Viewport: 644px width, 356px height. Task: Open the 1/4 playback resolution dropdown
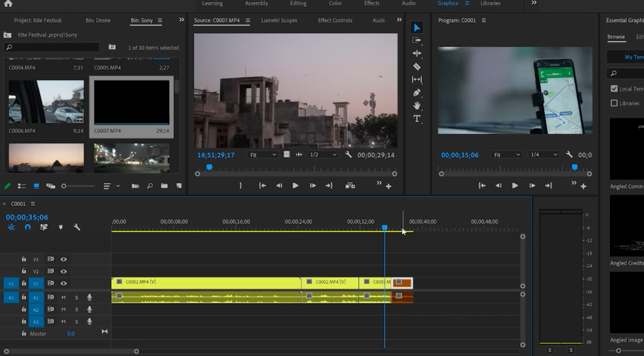point(543,155)
